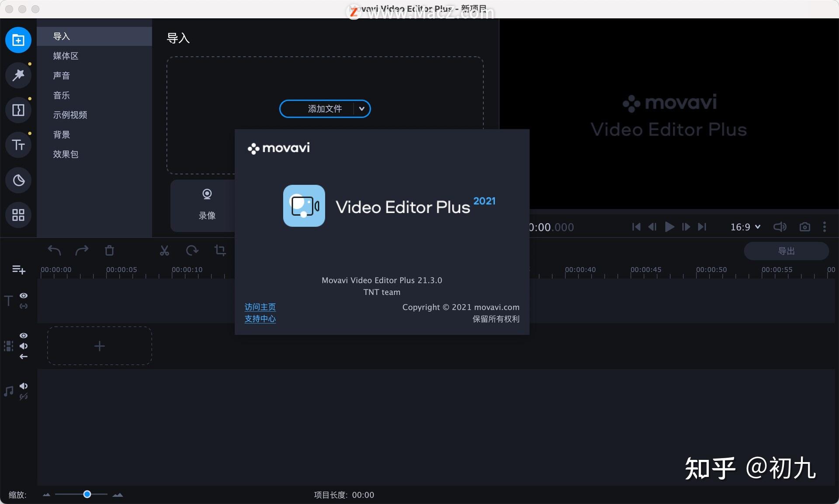Play the preview video
The image size is (839, 504).
click(x=669, y=227)
